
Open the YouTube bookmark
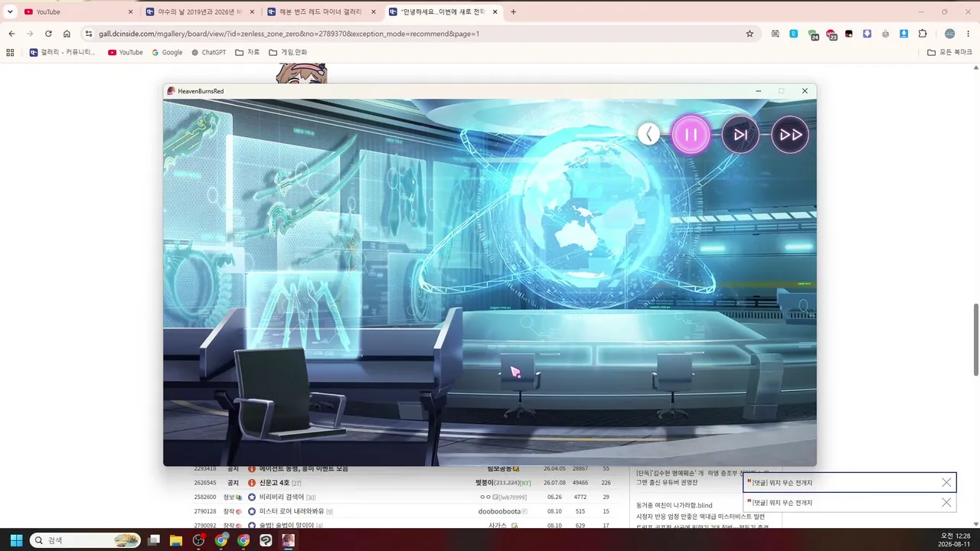coord(126,52)
